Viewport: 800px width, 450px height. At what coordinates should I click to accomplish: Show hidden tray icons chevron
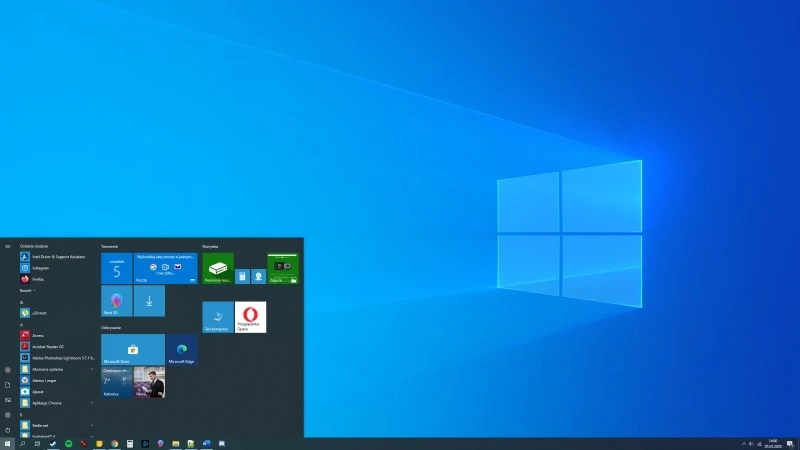(744, 444)
